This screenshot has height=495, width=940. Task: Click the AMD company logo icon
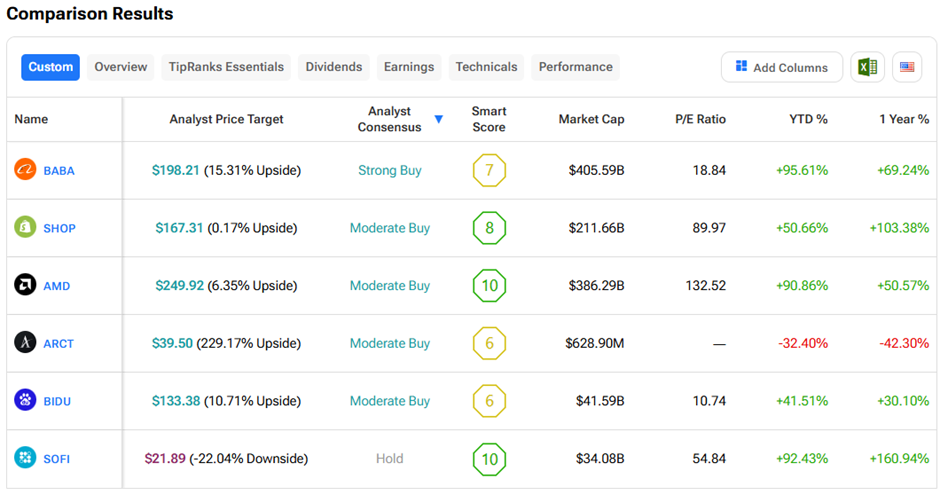click(x=25, y=286)
